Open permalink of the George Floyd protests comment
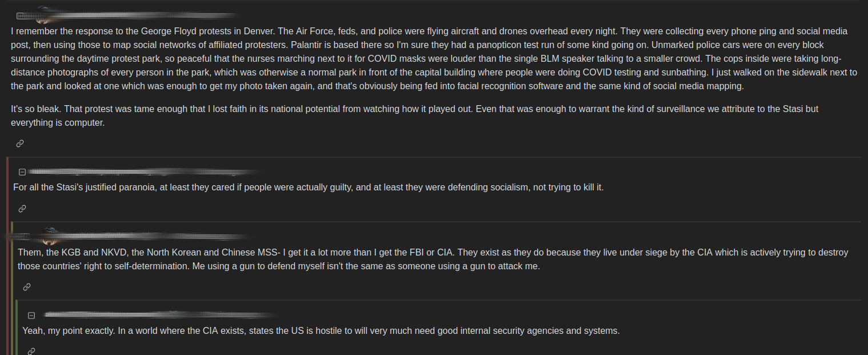This screenshot has width=868, height=355. pyautogui.click(x=20, y=143)
